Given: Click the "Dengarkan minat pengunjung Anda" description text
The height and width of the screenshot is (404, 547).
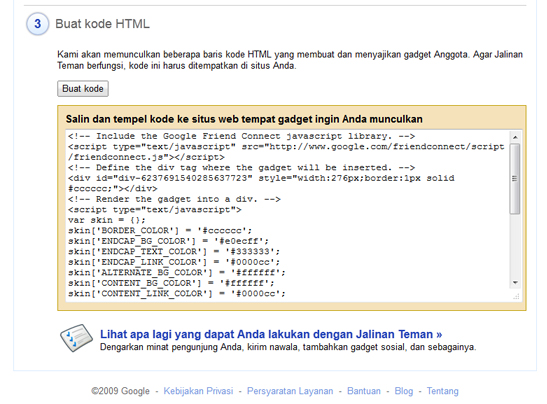Looking at the screenshot, I should click(288, 347).
